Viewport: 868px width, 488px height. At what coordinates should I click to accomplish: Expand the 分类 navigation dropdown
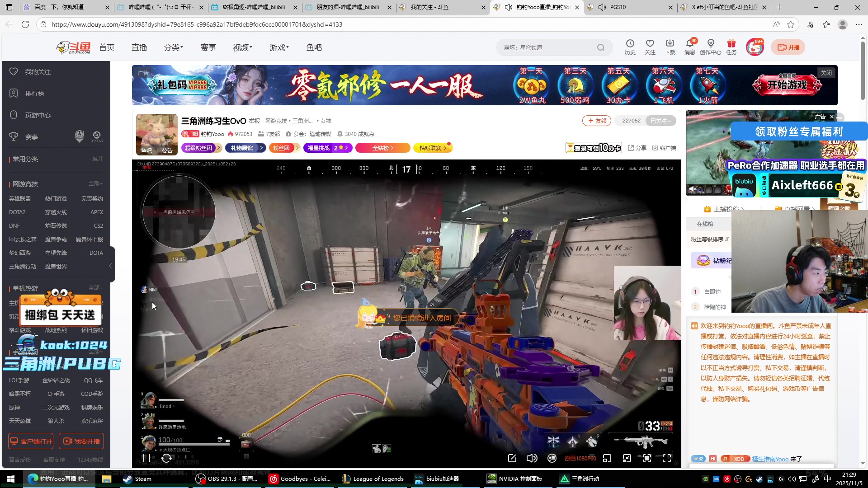point(174,47)
